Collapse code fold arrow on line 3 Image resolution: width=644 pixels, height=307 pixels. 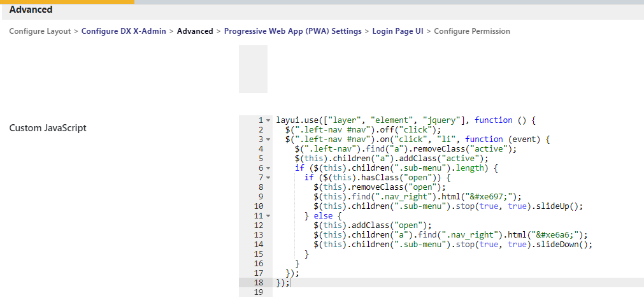click(268, 139)
